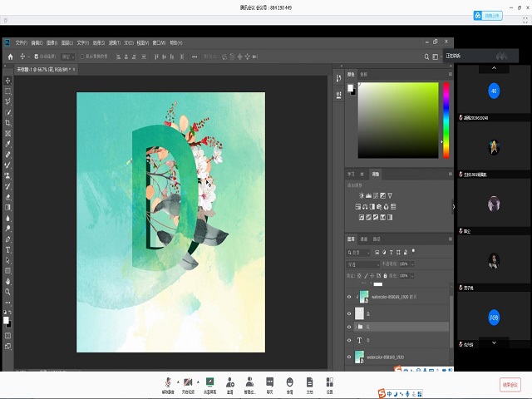Open the layer blend mode dropdown

(x=364, y=264)
